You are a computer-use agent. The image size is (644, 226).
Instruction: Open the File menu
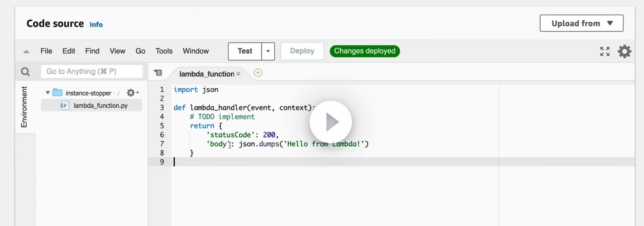coord(46,51)
